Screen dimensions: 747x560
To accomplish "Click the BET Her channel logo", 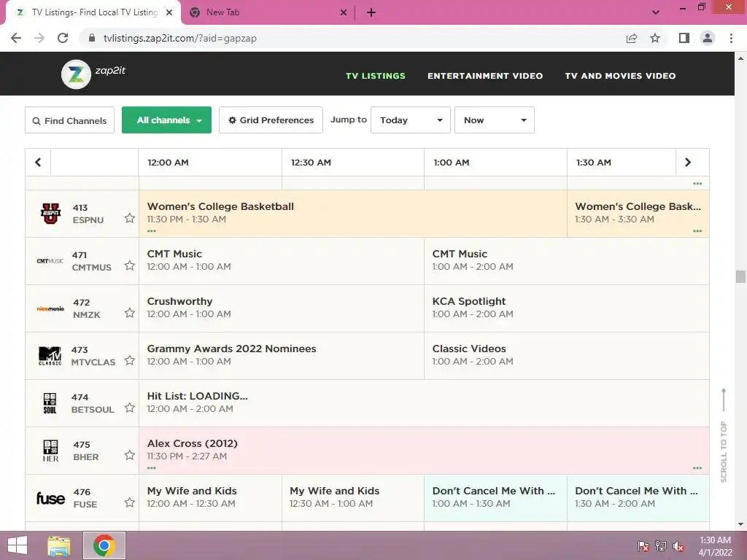I will pyautogui.click(x=50, y=451).
